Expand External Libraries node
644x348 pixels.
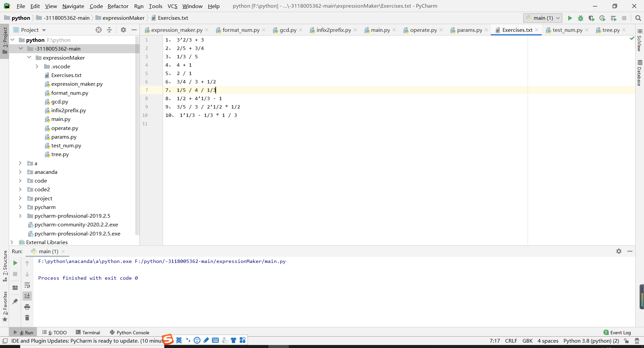[12, 242]
